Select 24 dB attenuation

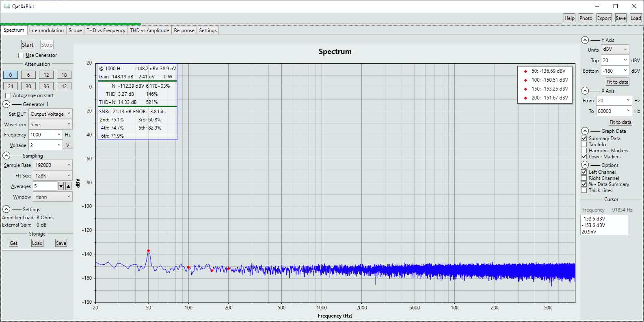pos(11,86)
